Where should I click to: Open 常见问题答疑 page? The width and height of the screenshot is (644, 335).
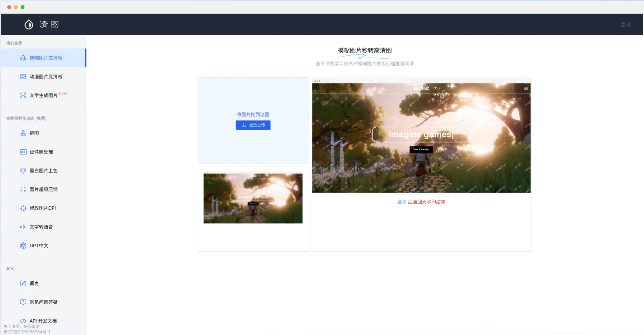coord(44,302)
